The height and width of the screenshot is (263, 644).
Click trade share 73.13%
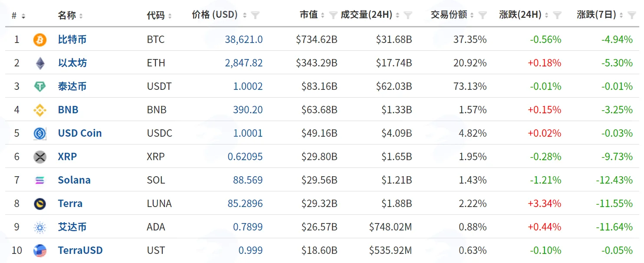tap(470, 86)
